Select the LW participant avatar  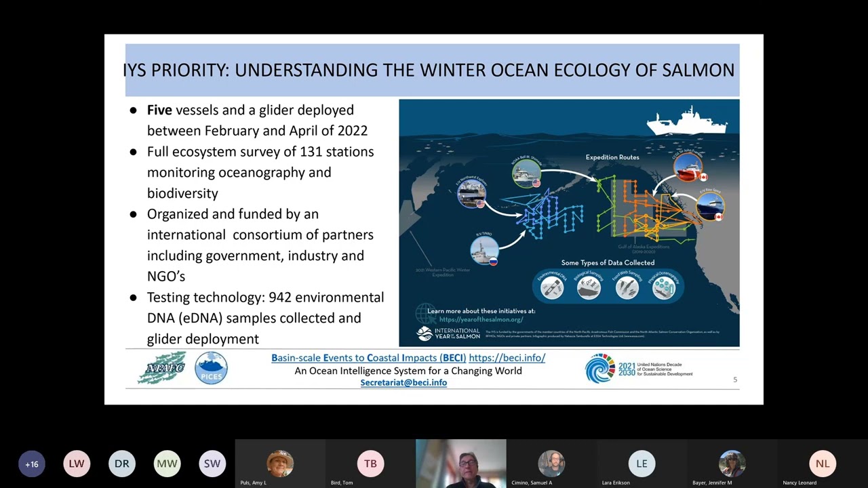click(x=77, y=464)
